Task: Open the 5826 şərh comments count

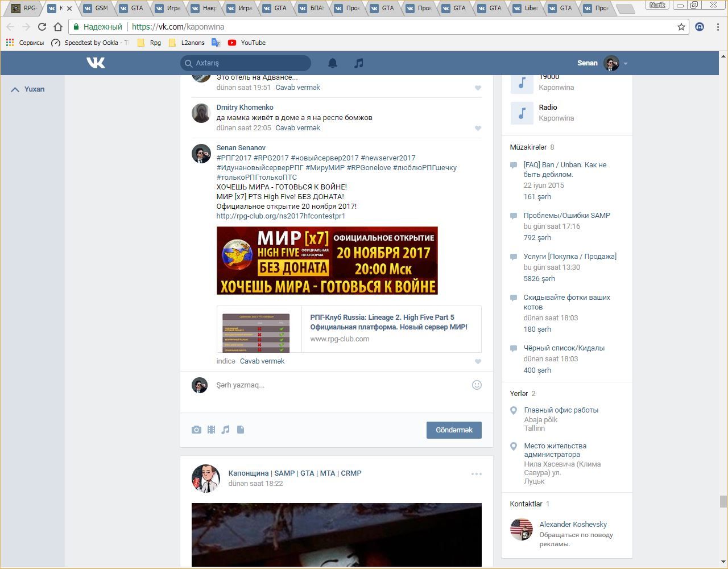Action: tap(539, 279)
